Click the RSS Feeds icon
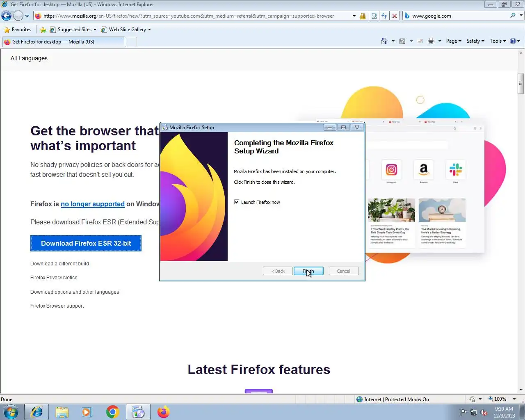The height and width of the screenshot is (420, 525). [402, 41]
